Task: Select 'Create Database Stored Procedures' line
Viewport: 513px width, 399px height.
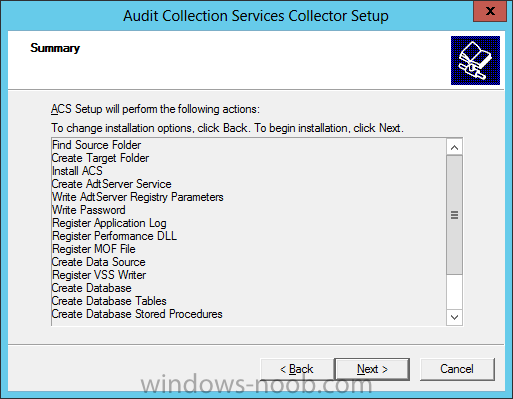Action: [137, 314]
